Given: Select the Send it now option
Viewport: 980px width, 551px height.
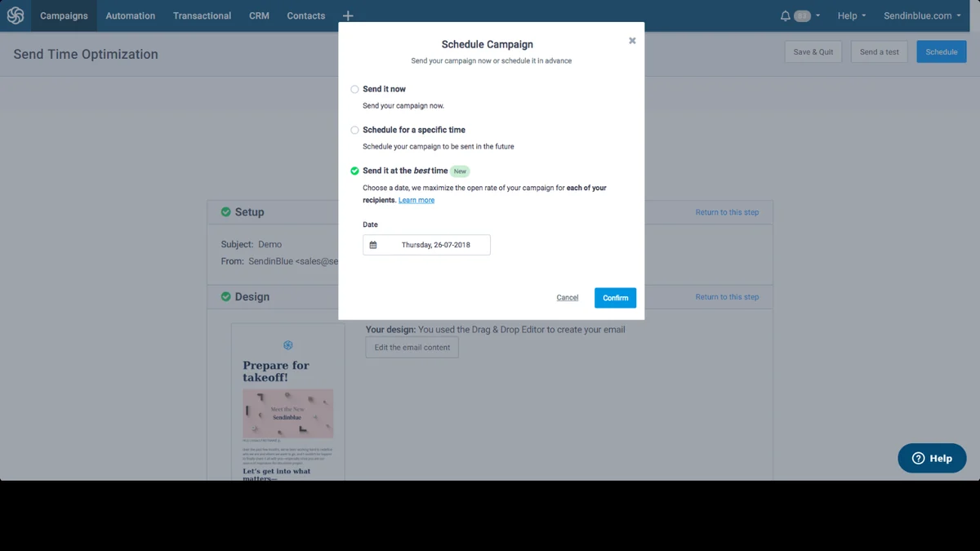Looking at the screenshot, I should coord(354,89).
